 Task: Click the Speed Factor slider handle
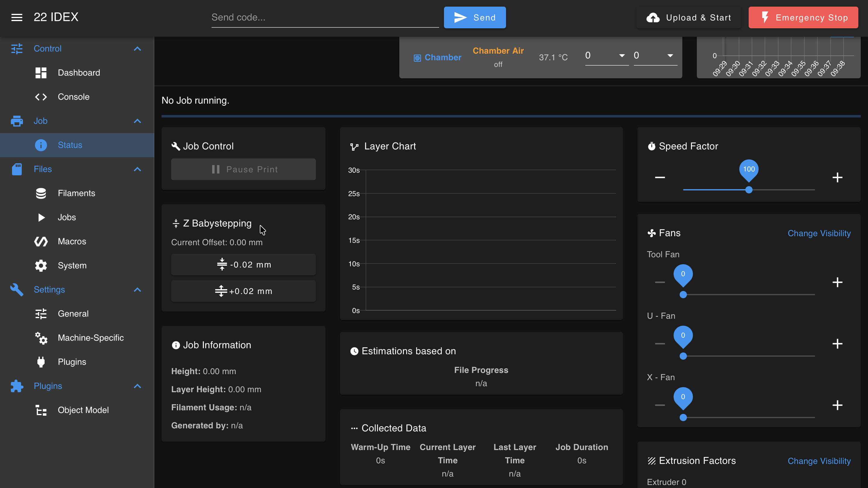749,190
